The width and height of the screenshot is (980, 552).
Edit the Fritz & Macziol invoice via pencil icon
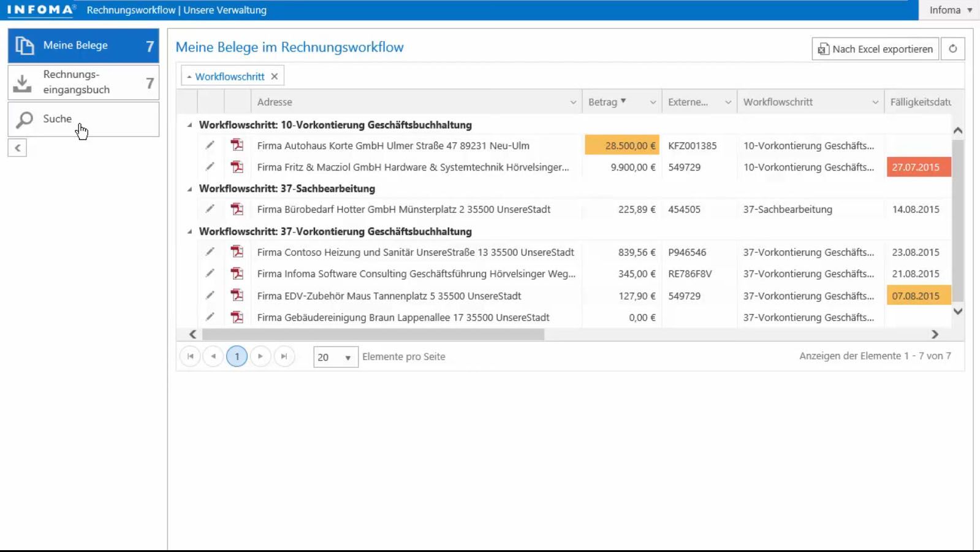coord(210,167)
